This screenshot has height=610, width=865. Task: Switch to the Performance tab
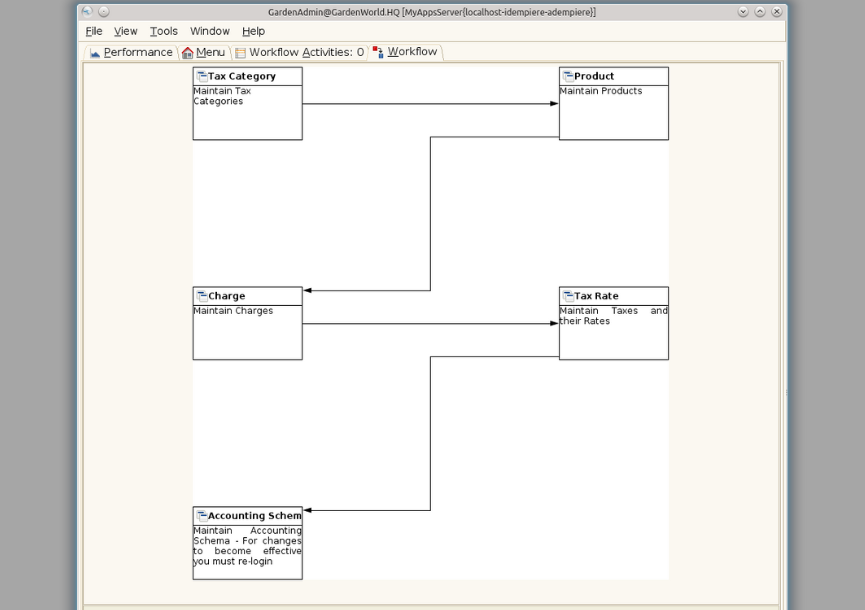pos(131,52)
